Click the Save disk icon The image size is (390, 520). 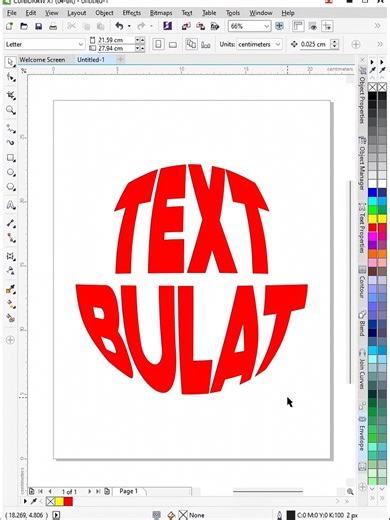38,26
